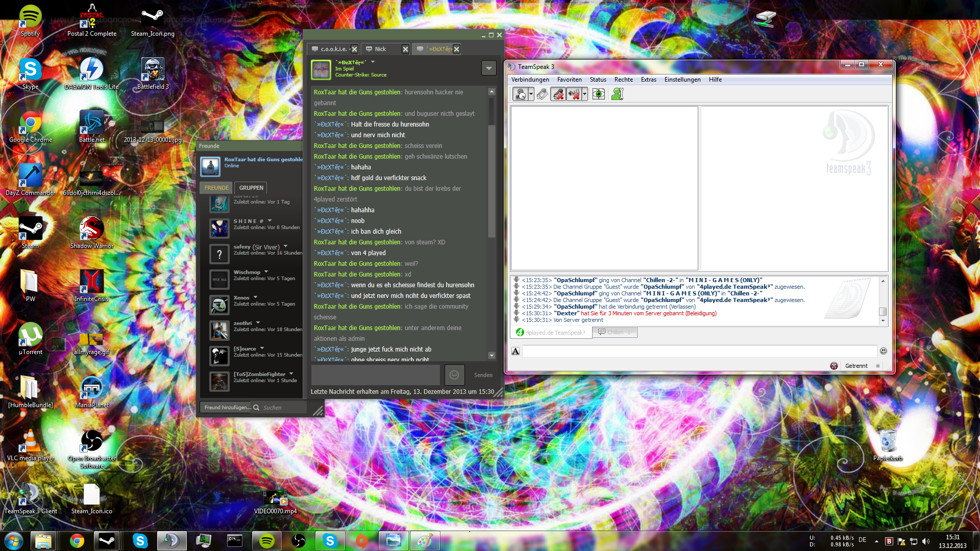Select [ToS]ZombieFighter in friends list
The height and width of the screenshot is (551, 980).
pyautogui.click(x=254, y=381)
